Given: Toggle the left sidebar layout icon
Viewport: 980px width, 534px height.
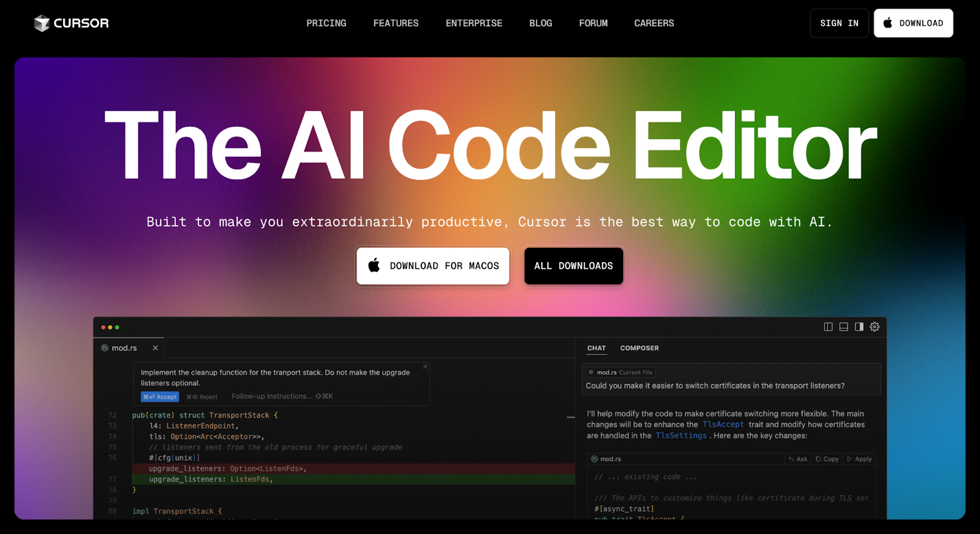Looking at the screenshot, I should (x=828, y=327).
